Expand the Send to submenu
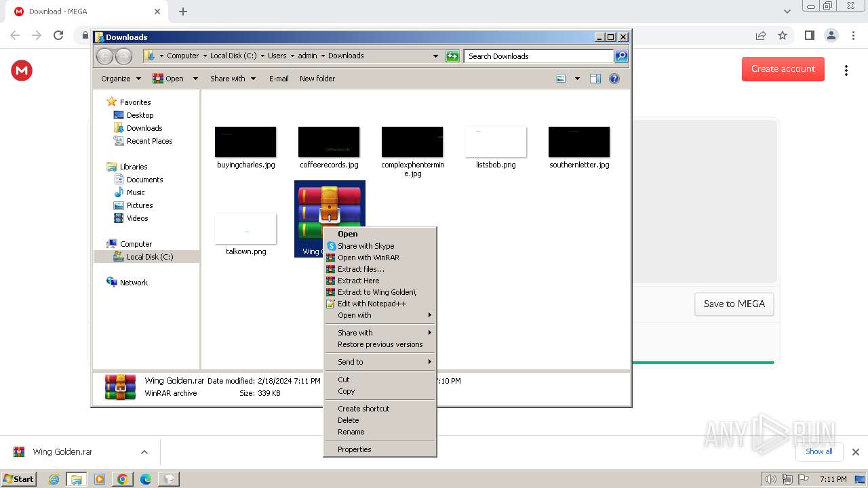The image size is (868, 488). (380, 362)
